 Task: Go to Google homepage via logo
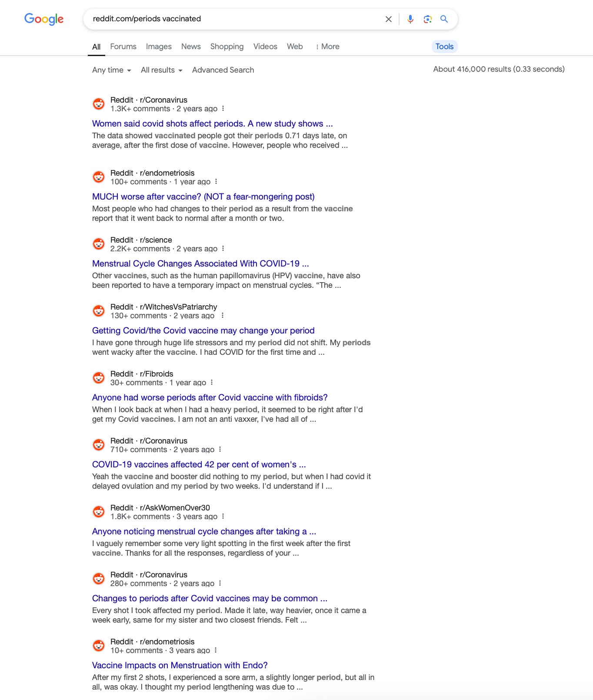(x=44, y=19)
